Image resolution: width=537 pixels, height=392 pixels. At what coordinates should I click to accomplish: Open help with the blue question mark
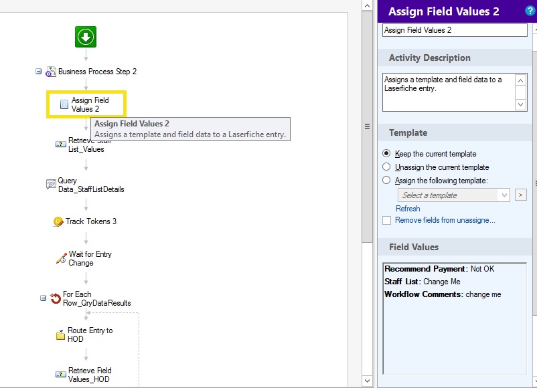(530, 11)
